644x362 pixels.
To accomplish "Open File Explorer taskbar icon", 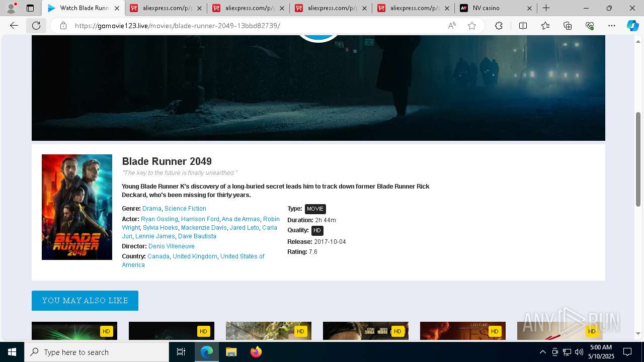I will point(231,352).
